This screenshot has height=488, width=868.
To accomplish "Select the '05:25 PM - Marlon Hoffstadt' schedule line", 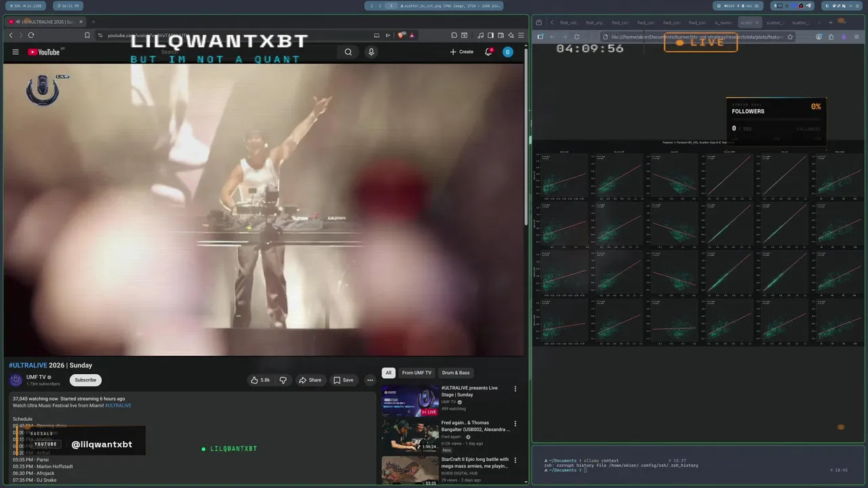I will click(43, 466).
